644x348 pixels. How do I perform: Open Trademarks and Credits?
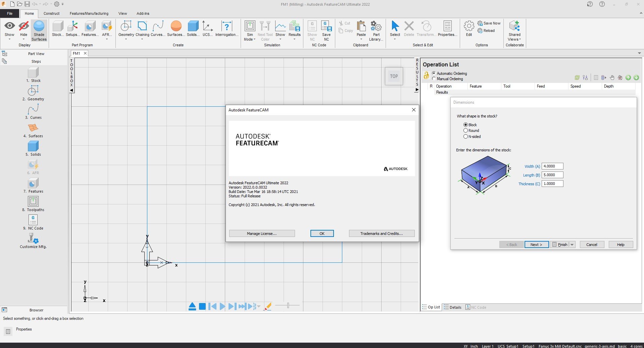tap(382, 234)
